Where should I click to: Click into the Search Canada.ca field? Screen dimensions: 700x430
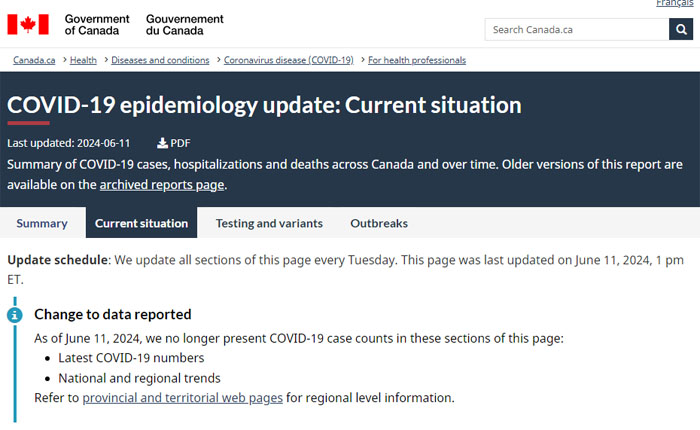[x=576, y=29]
